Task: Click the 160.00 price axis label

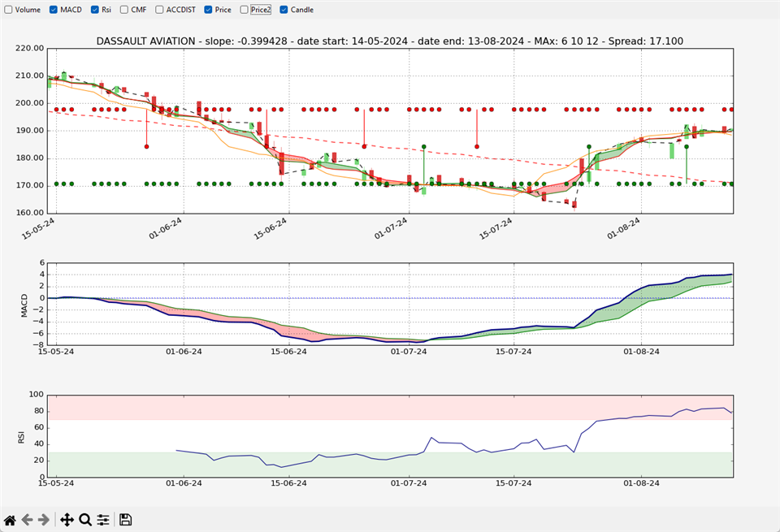Action: (x=30, y=213)
